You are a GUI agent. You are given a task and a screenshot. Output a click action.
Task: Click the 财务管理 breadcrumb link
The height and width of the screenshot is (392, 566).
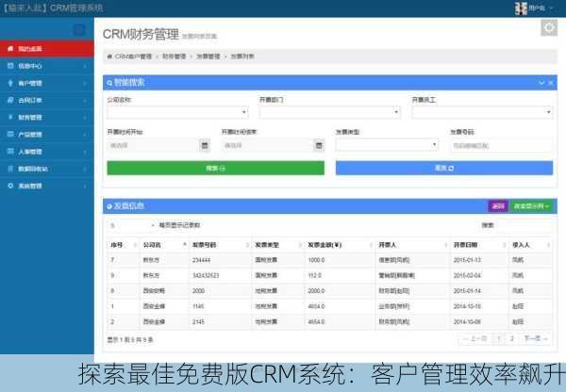tap(174, 57)
